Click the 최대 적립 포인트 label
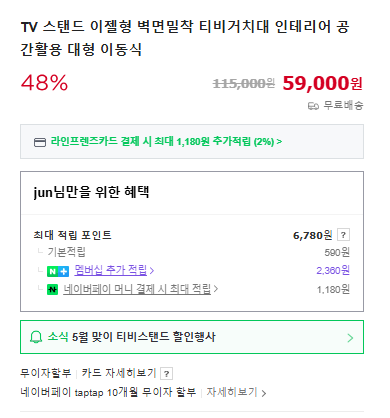Viewport: 390px width, 418px height. [x=72, y=235]
